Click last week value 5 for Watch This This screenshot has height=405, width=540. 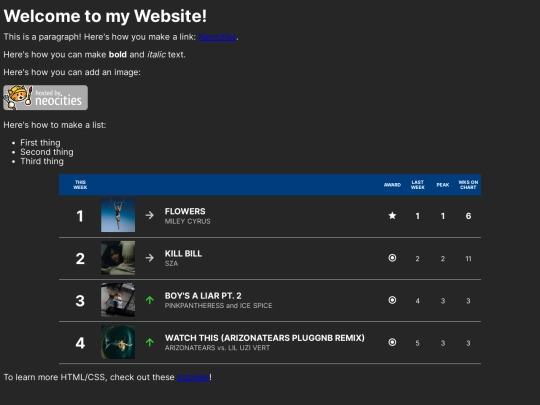417,343
